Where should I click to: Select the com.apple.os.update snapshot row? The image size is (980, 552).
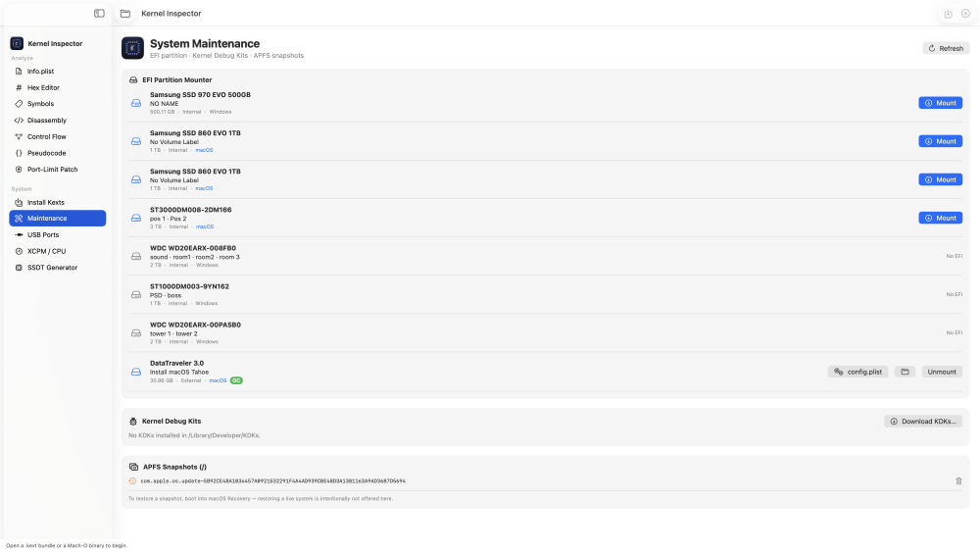coord(545,481)
